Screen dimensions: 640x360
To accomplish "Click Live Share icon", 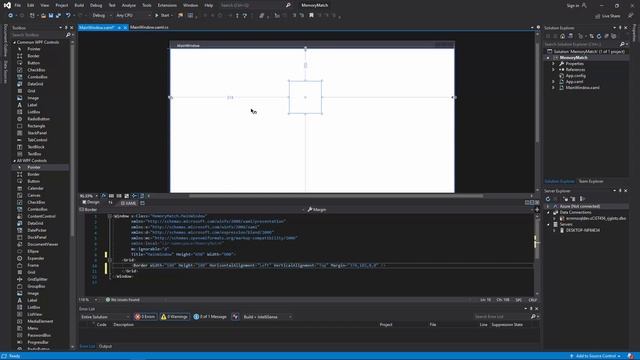I will pos(598,16).
